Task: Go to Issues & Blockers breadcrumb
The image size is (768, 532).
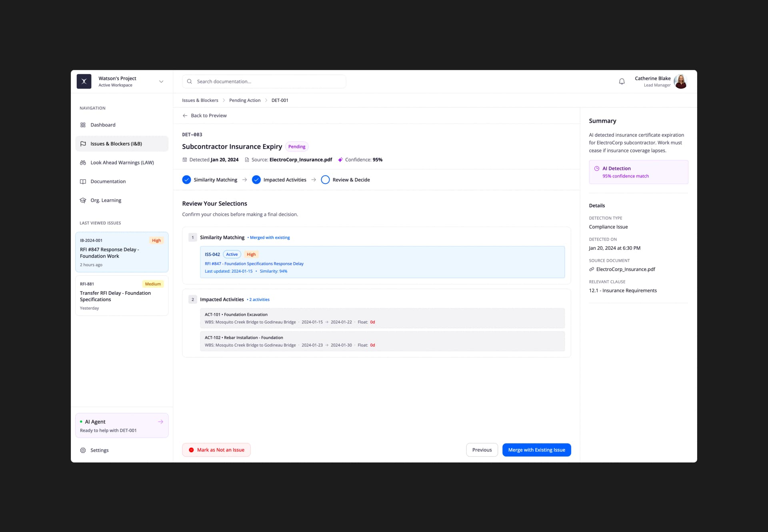Action: click(200, 100)
